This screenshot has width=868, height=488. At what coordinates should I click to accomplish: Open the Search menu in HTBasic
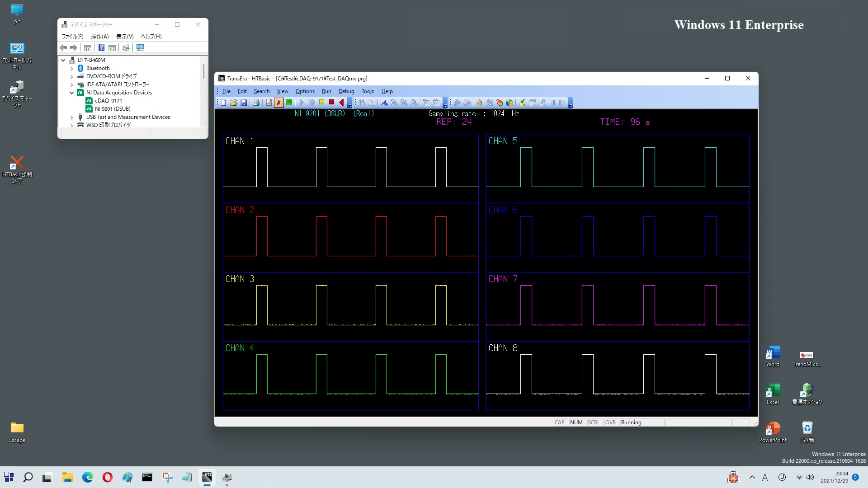point(261,91)
